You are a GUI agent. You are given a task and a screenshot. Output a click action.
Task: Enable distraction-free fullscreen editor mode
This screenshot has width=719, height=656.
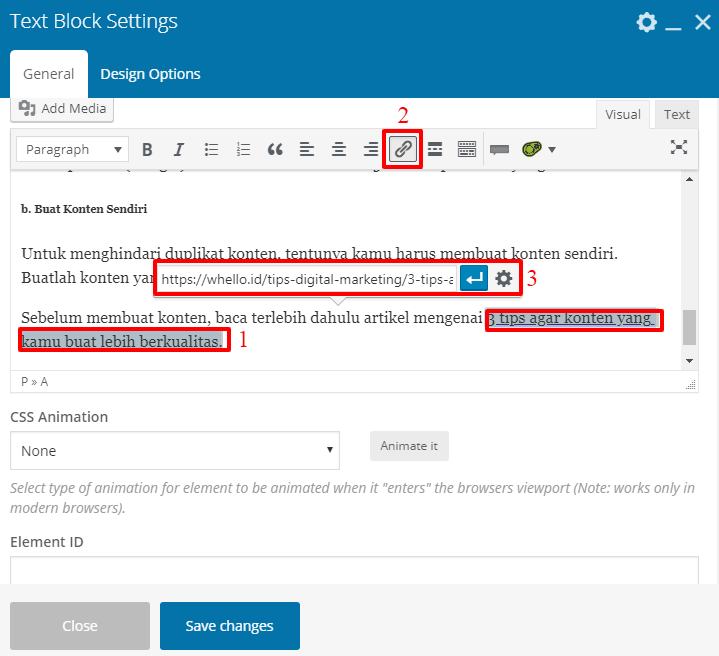pyautogui.click(x=679, y=148)
